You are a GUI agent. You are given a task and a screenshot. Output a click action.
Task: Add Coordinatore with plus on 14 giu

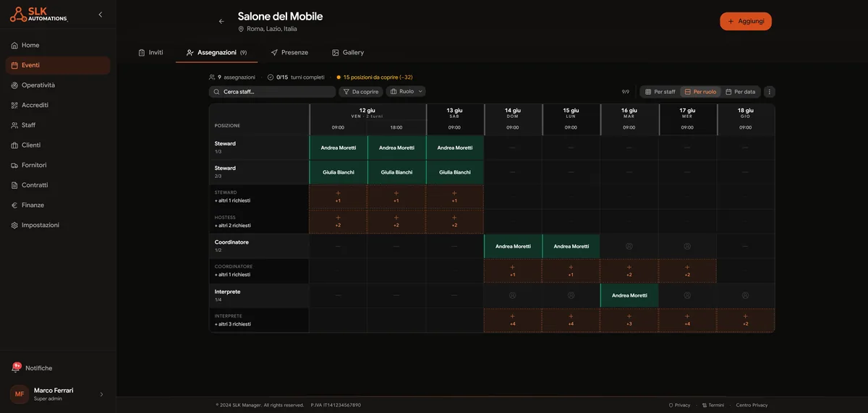(512, 271)
